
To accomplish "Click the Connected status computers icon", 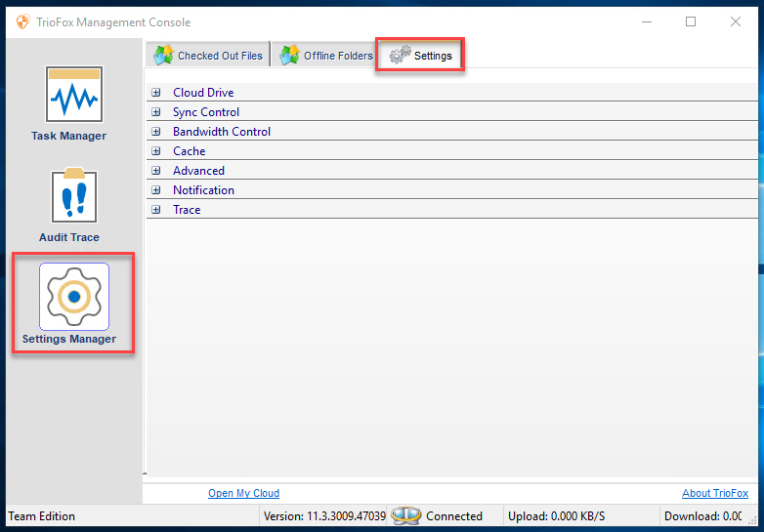I will tap(405, 515).
